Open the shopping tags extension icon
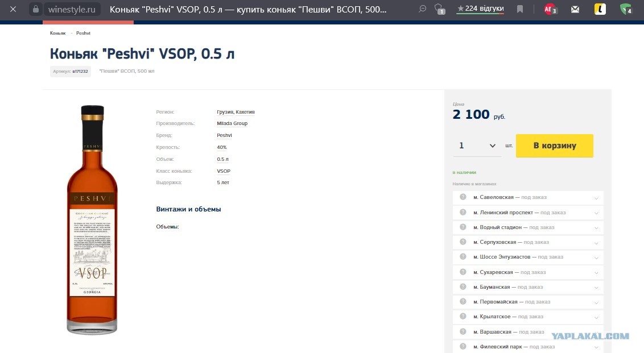The image size is (644, 353). pyautogui.click(x=440, y=9)
